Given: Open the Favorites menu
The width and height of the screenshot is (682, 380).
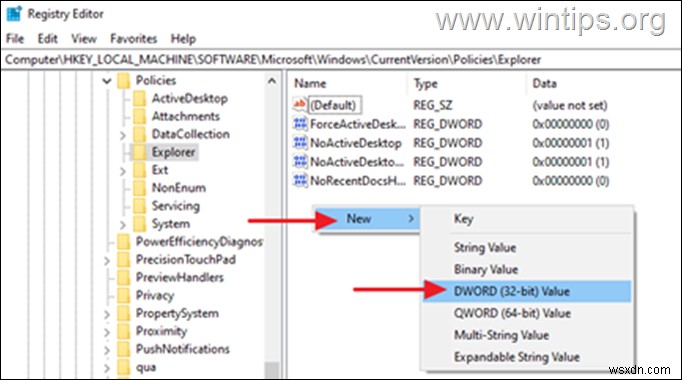Looking at the screenshot, I should coord(134,39).
